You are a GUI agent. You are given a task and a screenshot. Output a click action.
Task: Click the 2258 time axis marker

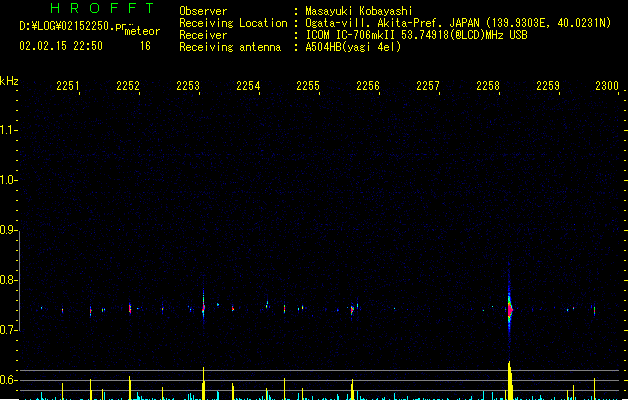[488, 86]
